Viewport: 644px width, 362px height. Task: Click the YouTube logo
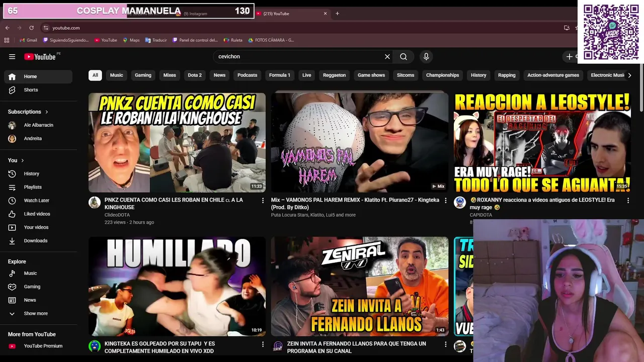[x=40, y=57]
